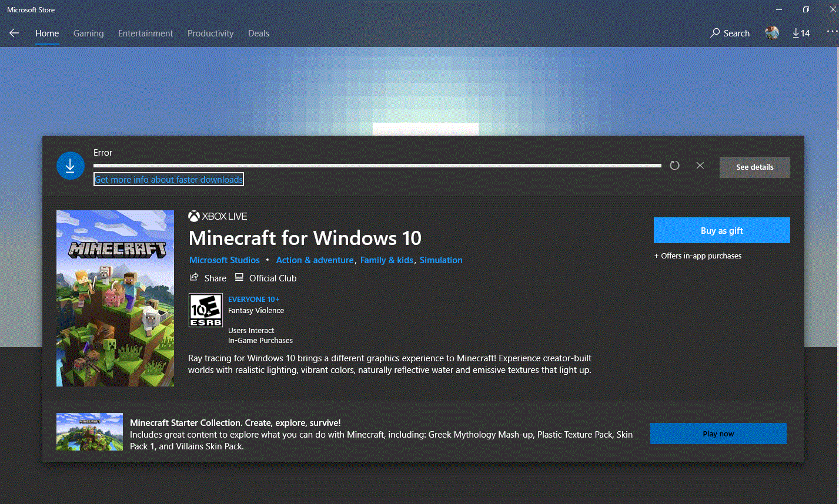Restore down the Microsoft Store window
The width and height of the screenshot is (839, 504).
pos(806,9)
